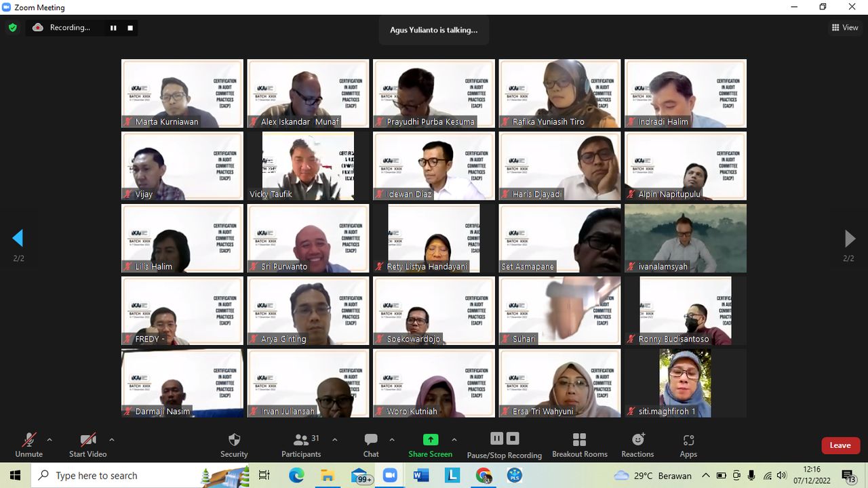Open the volume control in system tray
This screenshot has width=868, height=488.
(782, 475)
